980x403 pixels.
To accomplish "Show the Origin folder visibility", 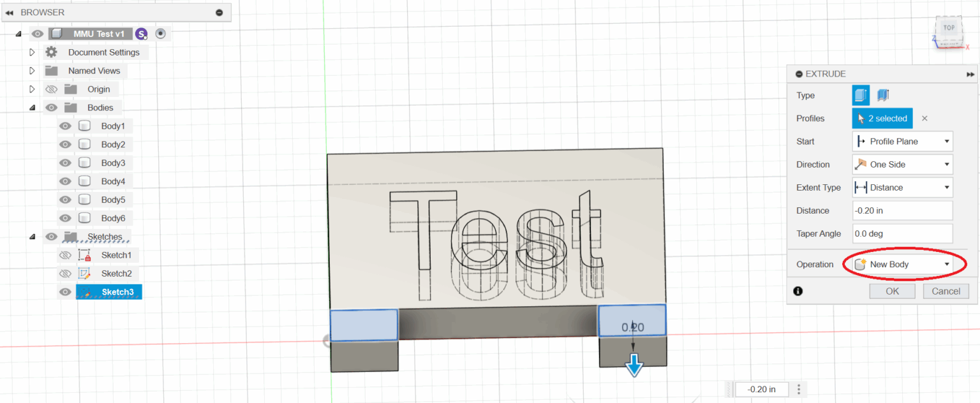I will click(x=51, y=89).
